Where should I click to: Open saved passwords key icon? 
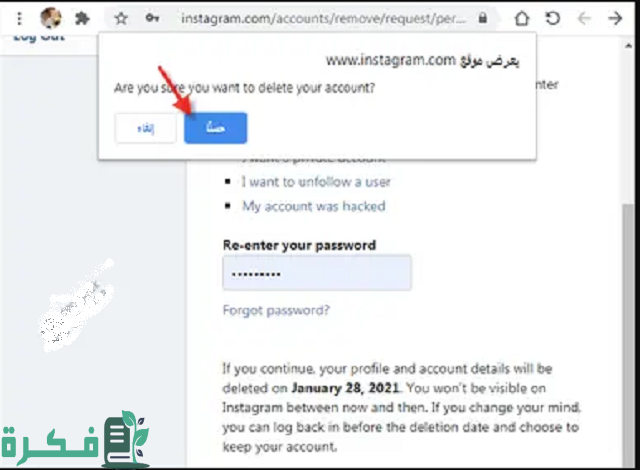pos(152,18)
